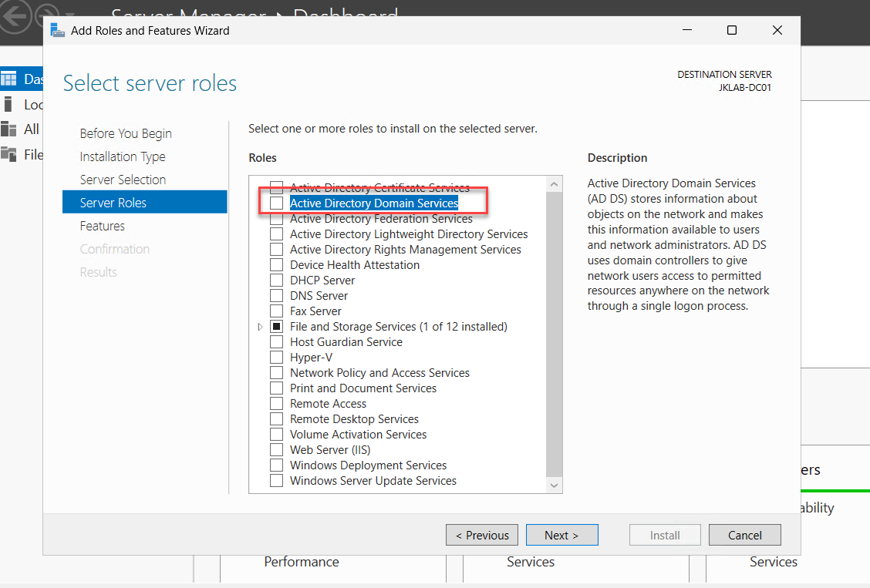Select the DHCP Server role label

[x=322, y=281]
